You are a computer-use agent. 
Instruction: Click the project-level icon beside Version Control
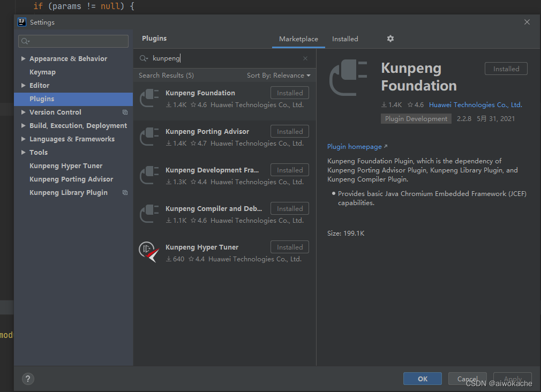tap(125, 112)
